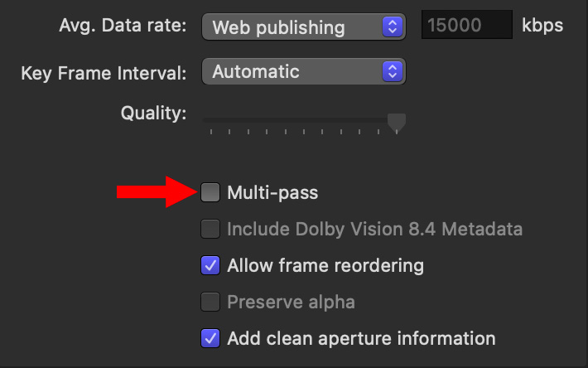Click the Preserve alpha label
Viewport: 588px width, 368px height.
click(x=291, y=302)
